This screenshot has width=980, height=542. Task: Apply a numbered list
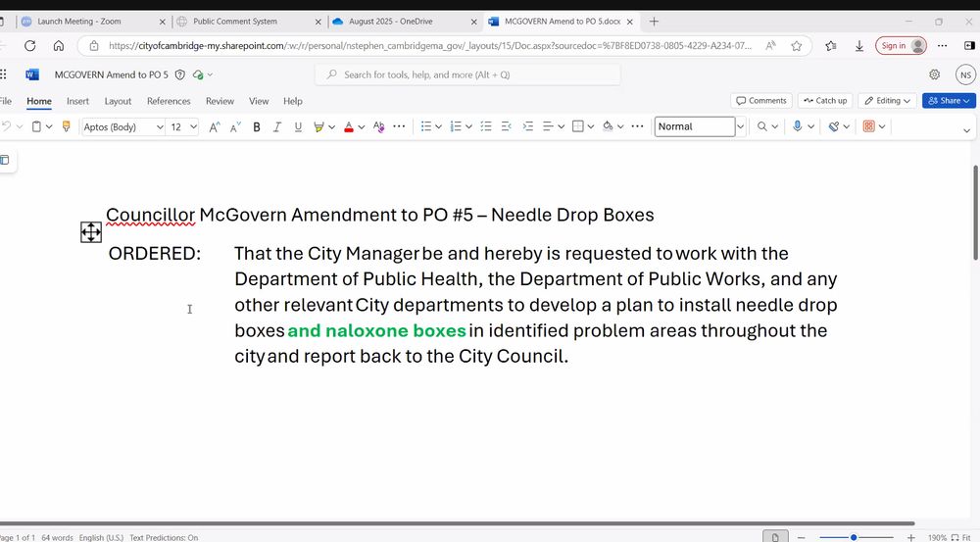click(456, 126)
